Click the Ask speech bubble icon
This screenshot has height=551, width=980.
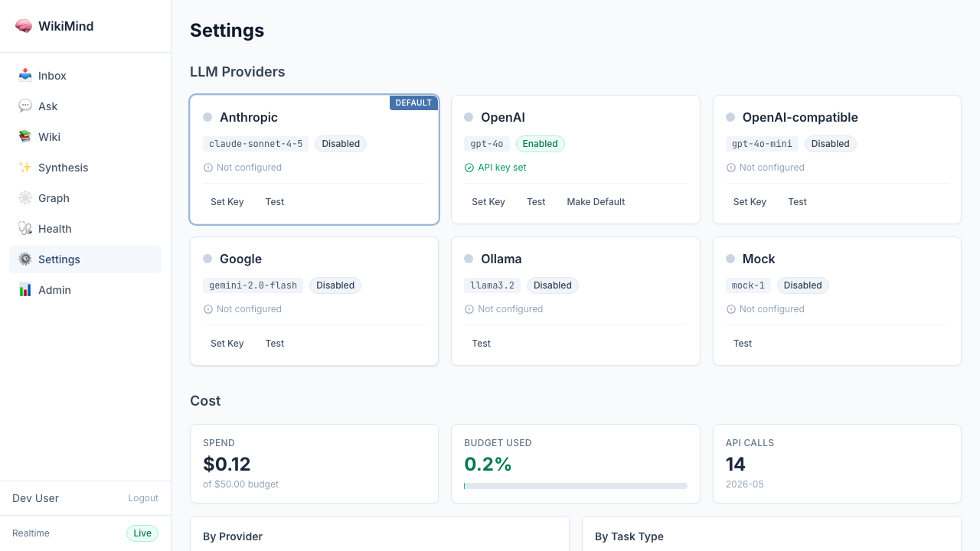tap(25, 106)
